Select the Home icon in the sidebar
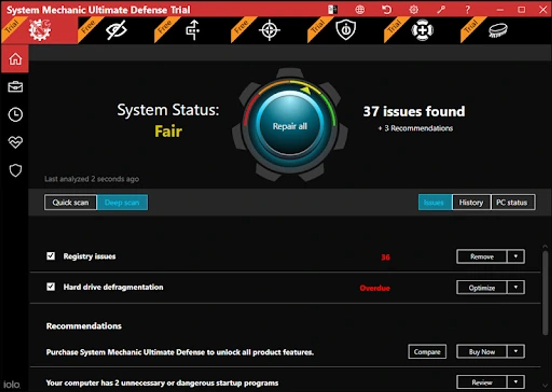552x392 pixels. (x=15, y=58)
